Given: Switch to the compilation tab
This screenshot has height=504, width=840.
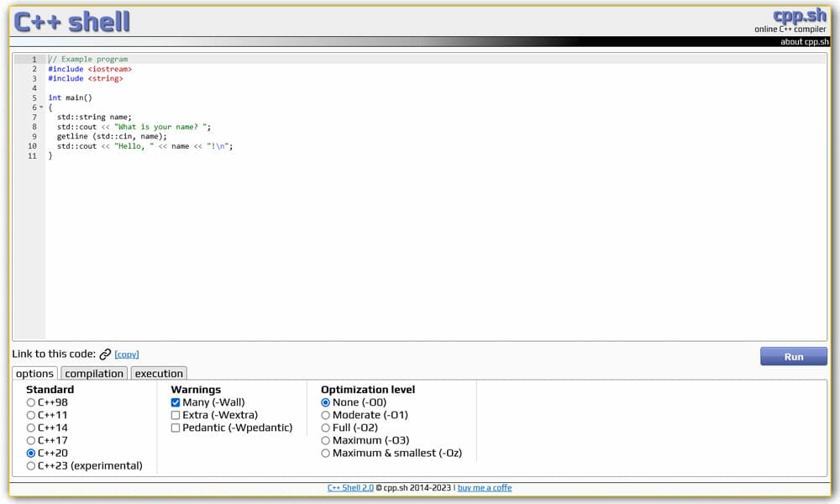Looking at the screenshot, I should 94,373.
